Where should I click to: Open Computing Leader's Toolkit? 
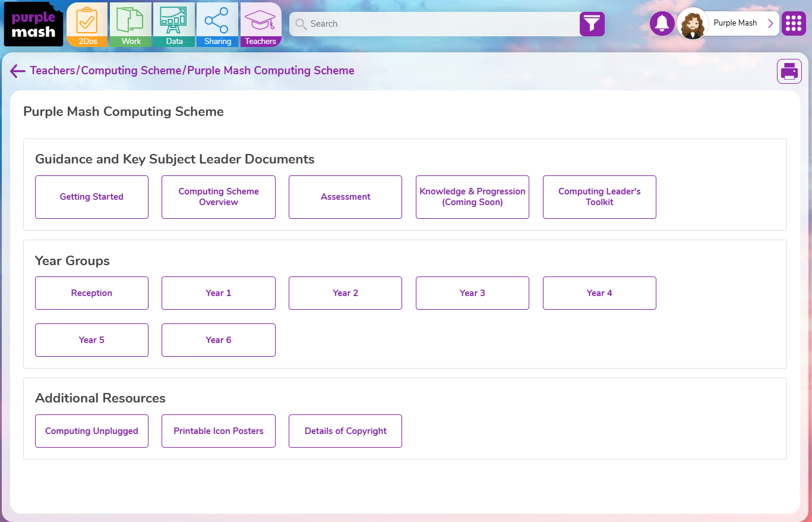click(599, 197)
